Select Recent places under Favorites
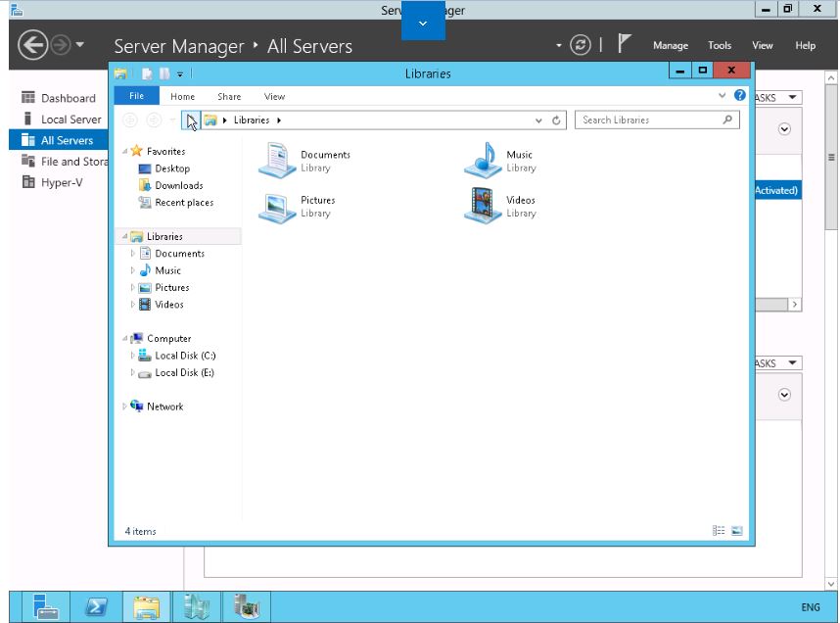 coord(175,202)
